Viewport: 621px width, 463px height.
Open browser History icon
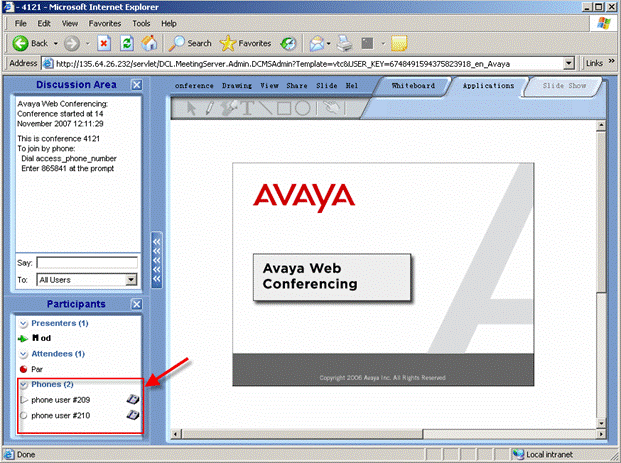(x=288, y=43)
